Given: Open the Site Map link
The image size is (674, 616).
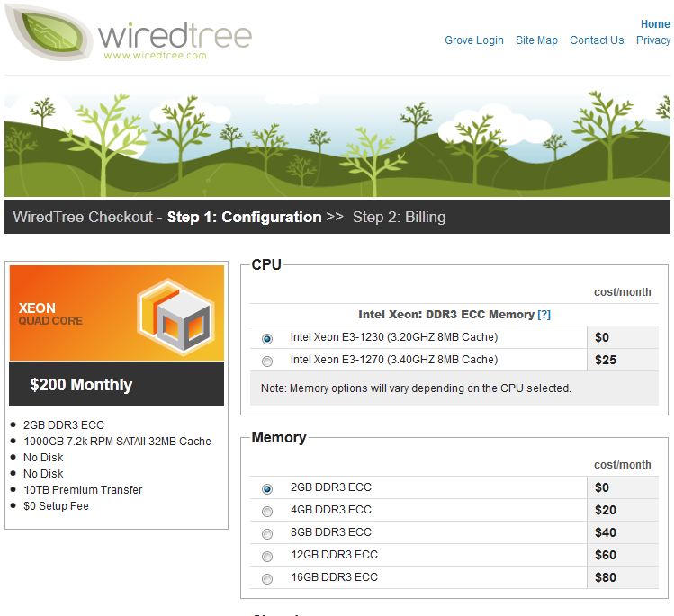Looking at the screenshot, I should click(536, 40).
